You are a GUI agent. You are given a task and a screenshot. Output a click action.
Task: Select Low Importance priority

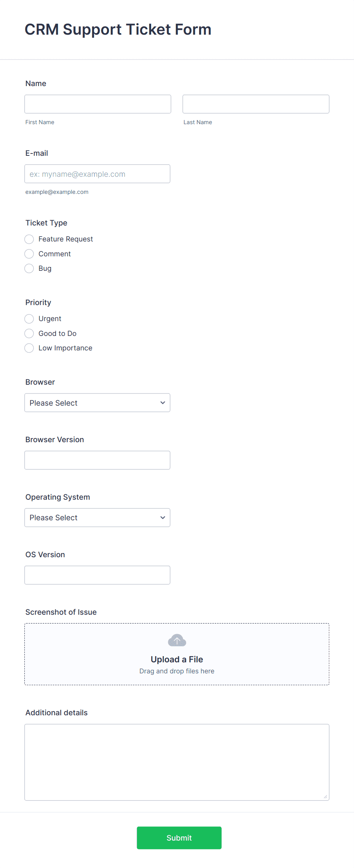click(x=29, y=348)
